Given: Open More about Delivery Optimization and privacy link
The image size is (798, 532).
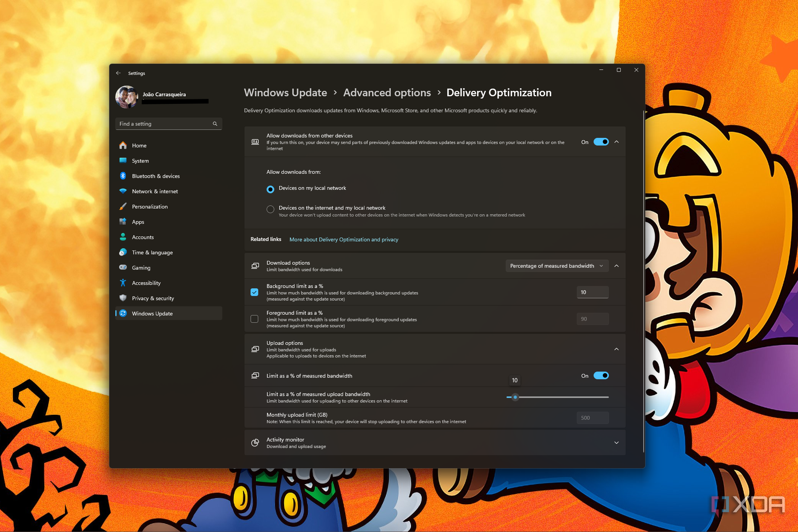Looking at the screenshot, I should tap(344, 239).
